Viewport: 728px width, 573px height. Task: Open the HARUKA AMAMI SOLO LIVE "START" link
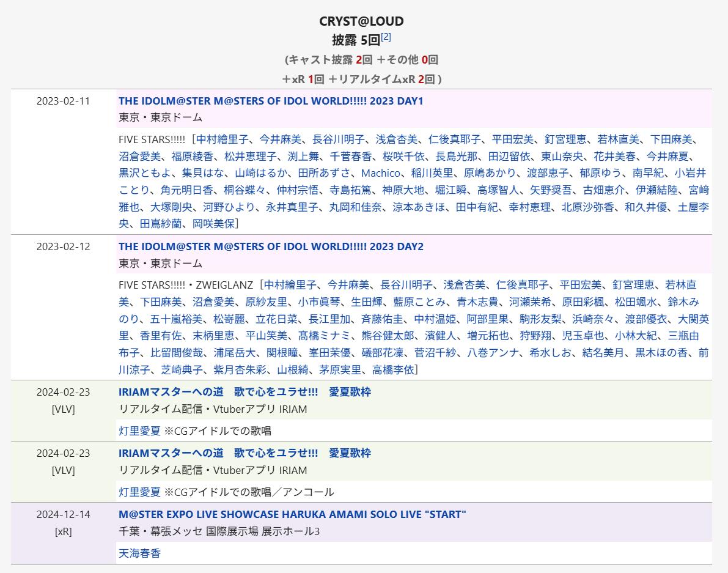click(x=292, y=514)
